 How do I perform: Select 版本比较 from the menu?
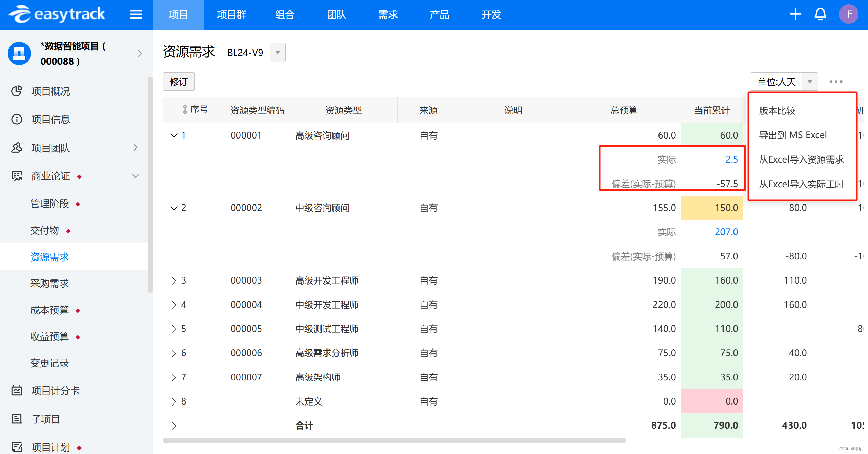(x=777, y=111)
